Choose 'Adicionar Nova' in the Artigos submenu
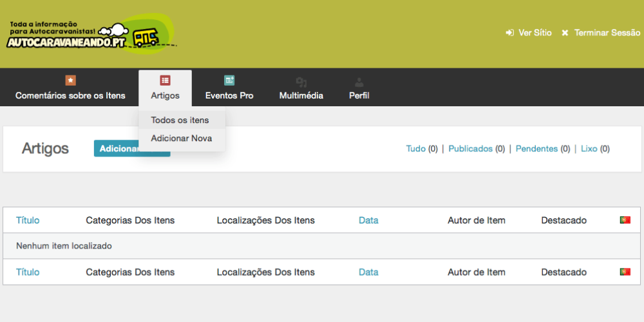 tap(181, 138)
